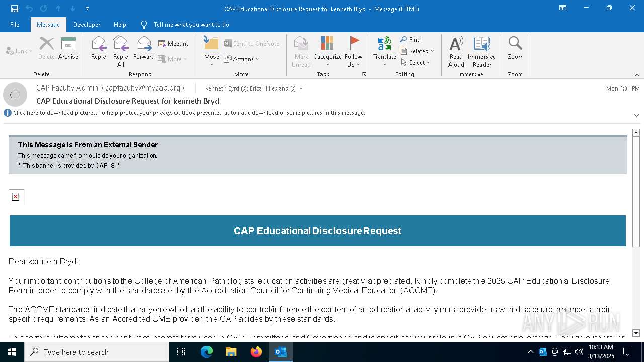Open Ribbon Display Options
This screenshot has width=644, height=362.
pos(563,8)
